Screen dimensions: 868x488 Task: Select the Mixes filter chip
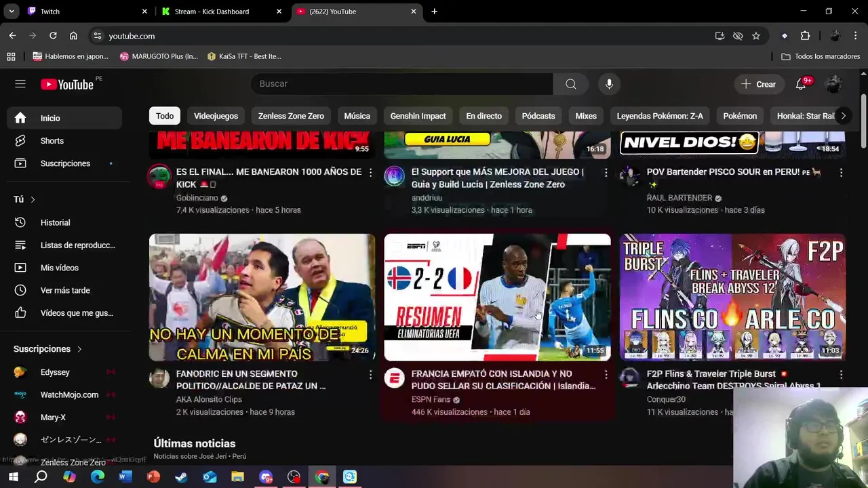pos(586,116)
